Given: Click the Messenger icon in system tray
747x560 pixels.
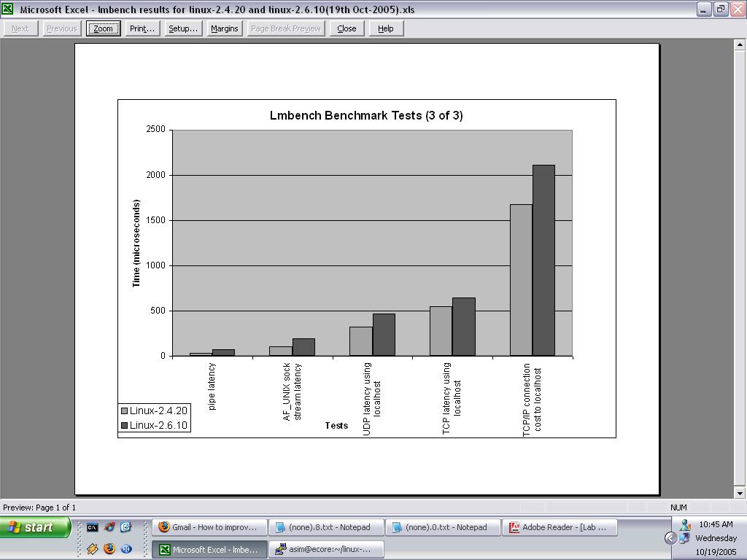Looking at the screenshot, I should point(685,525).
